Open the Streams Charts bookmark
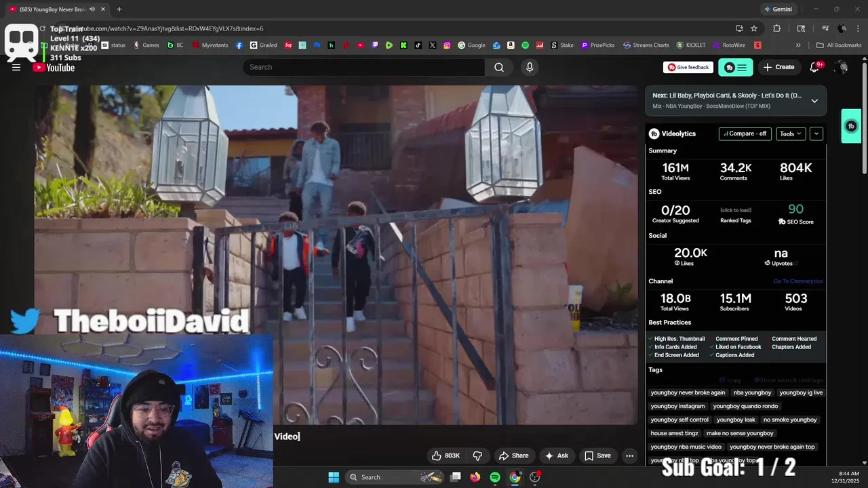Image resolution: width=868 pixels, height=488 pixels. [x=646, y=45]
